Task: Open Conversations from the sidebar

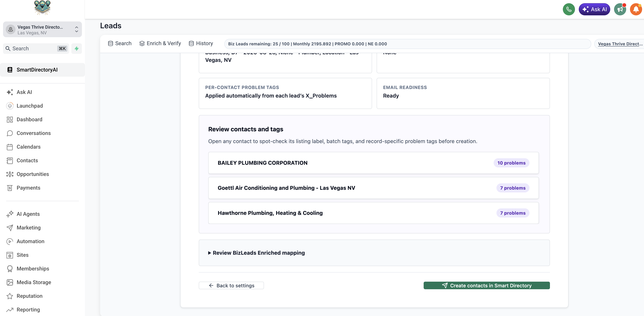Action: (34, 133)
